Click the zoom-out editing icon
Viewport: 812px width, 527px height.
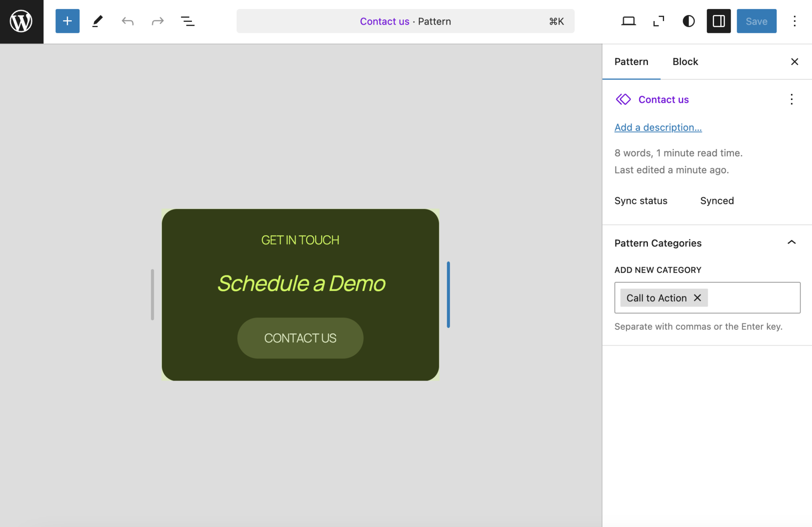pos(658,21)
